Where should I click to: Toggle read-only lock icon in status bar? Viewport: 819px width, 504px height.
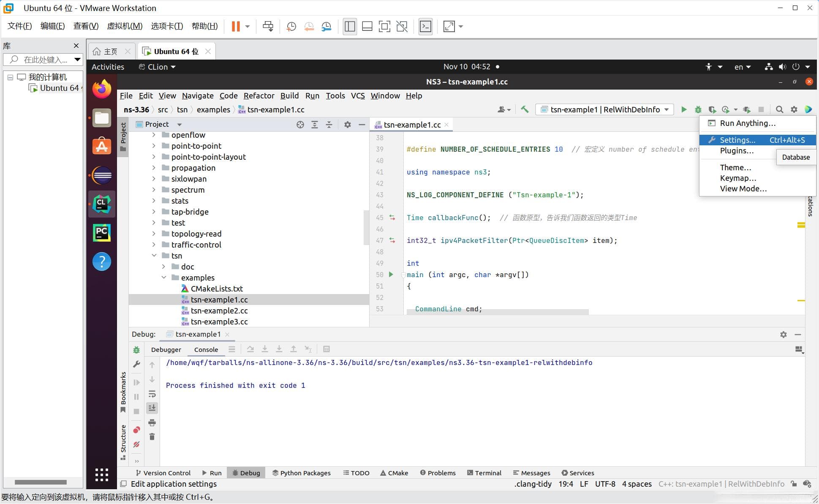point(794,484)
